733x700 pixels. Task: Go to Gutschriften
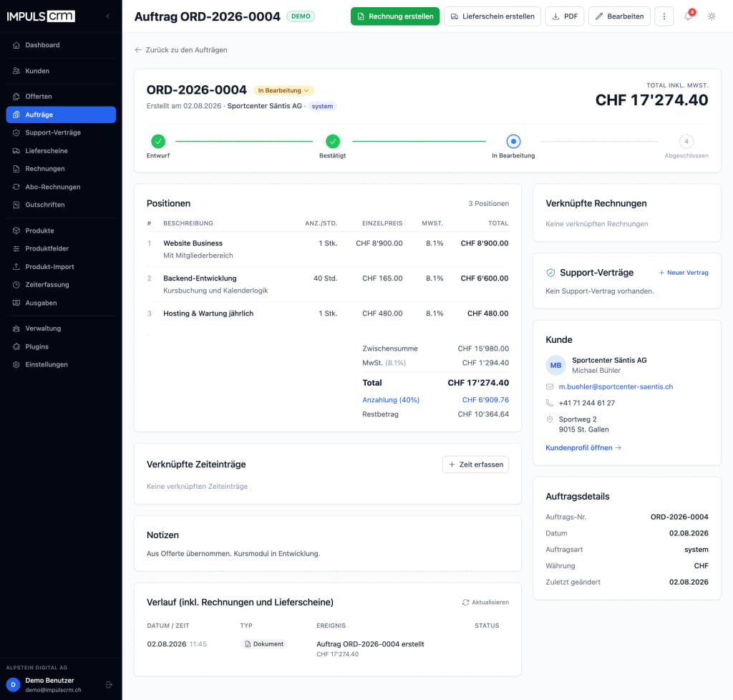coord(61,205)
